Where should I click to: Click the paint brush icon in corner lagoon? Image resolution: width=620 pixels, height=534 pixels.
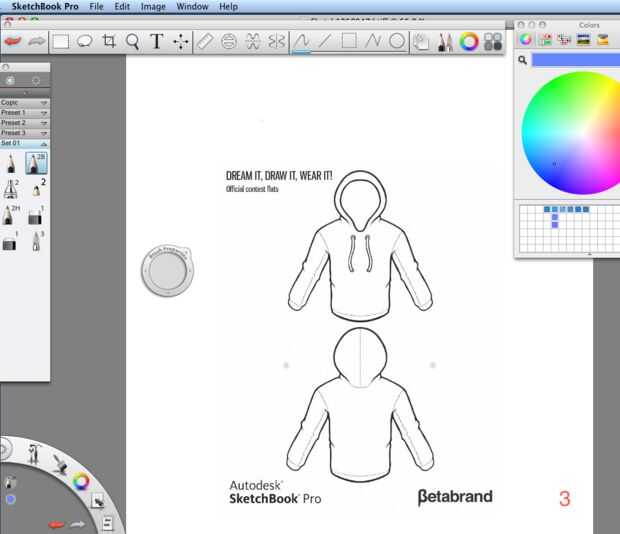60,464
